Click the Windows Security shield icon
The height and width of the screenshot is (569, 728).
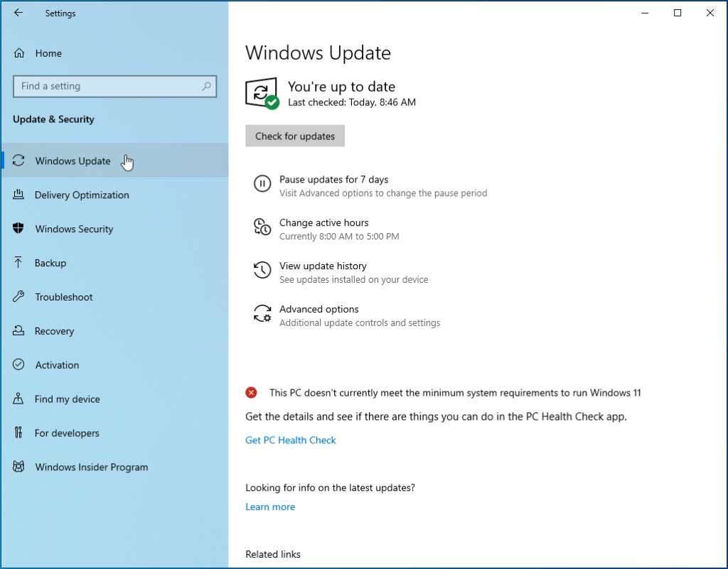(18, 229)
